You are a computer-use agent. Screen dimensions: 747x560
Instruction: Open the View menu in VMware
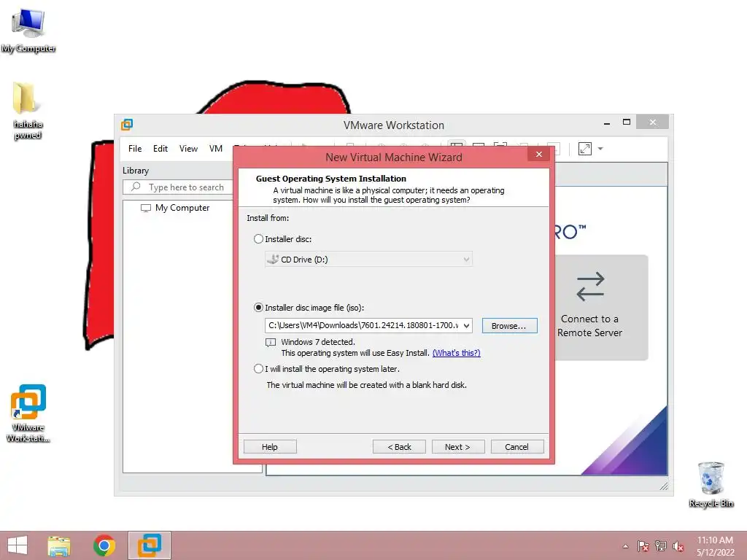pos(188,149)
